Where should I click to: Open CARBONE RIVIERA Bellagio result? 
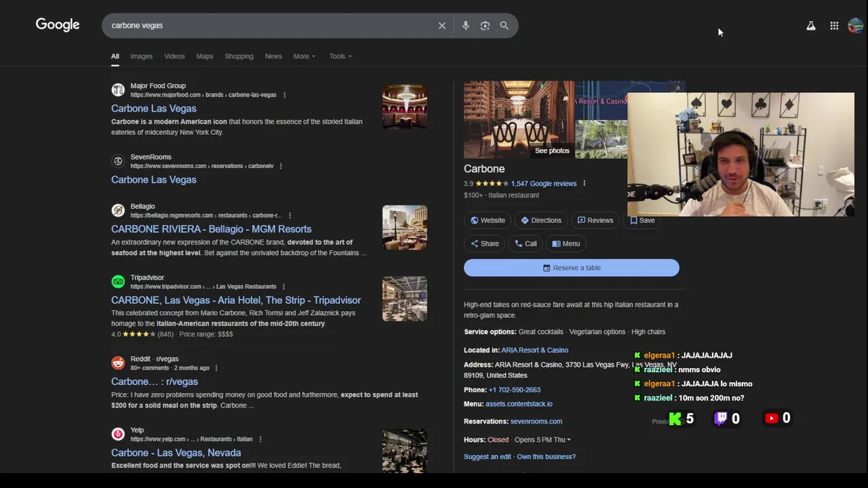212,229
